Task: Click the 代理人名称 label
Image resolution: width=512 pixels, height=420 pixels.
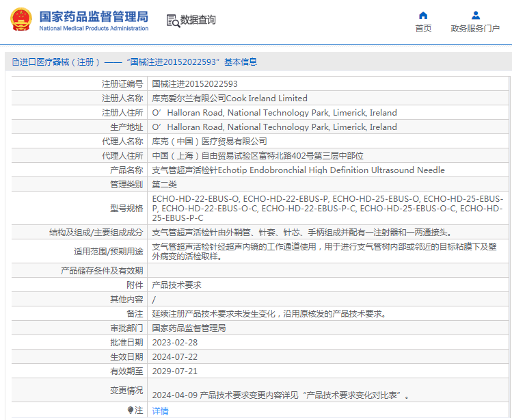Action: pyautogui.click(x=122, y=142)
